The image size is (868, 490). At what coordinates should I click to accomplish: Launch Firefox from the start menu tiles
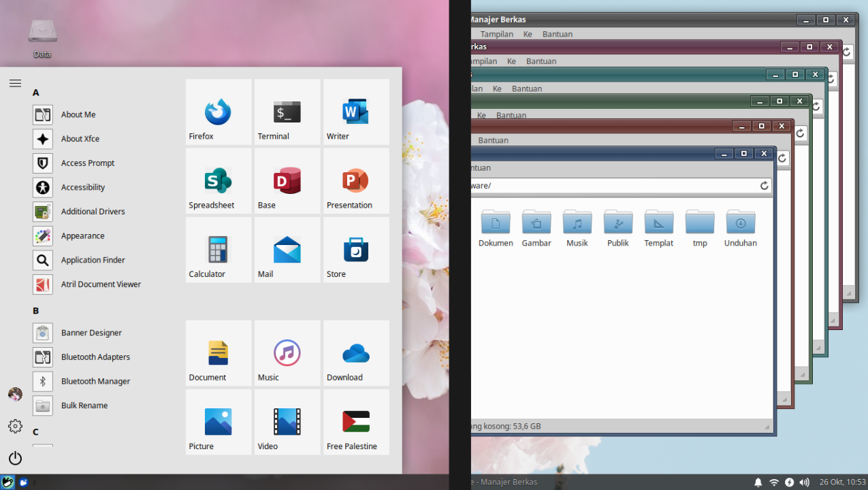pos(219,112)
